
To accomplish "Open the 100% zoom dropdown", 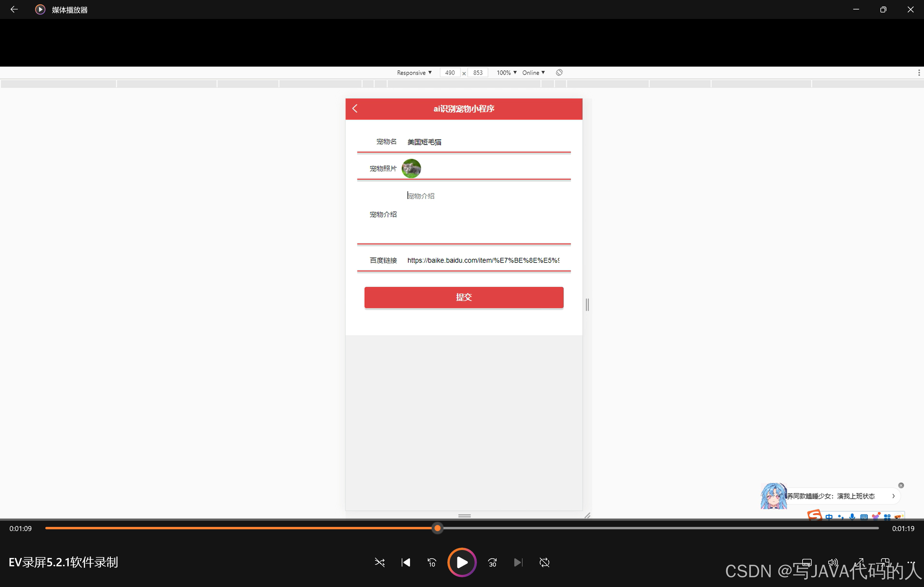I will point(507,73).
